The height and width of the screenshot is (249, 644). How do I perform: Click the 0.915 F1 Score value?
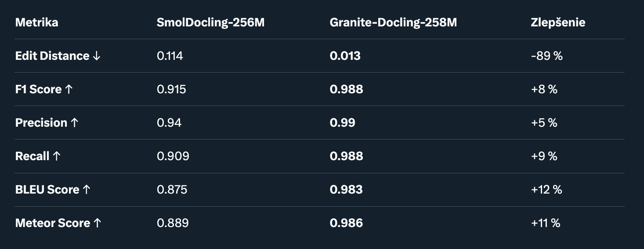171,89
